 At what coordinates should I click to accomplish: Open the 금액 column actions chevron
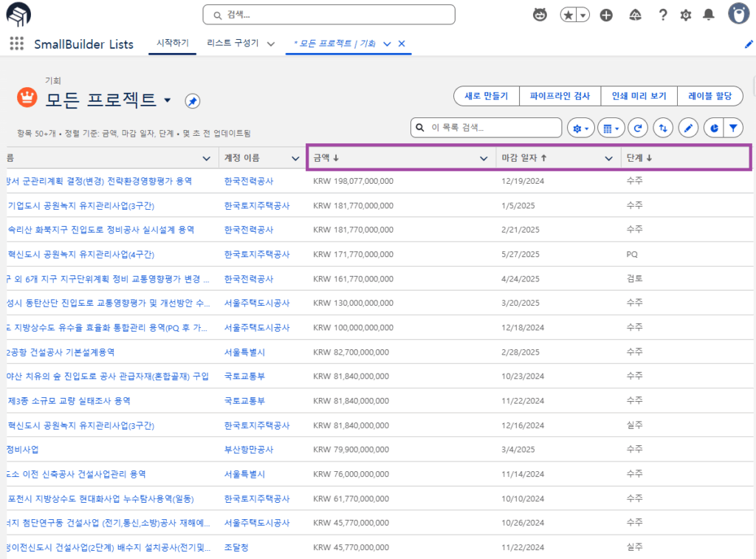tap(484, 158)
